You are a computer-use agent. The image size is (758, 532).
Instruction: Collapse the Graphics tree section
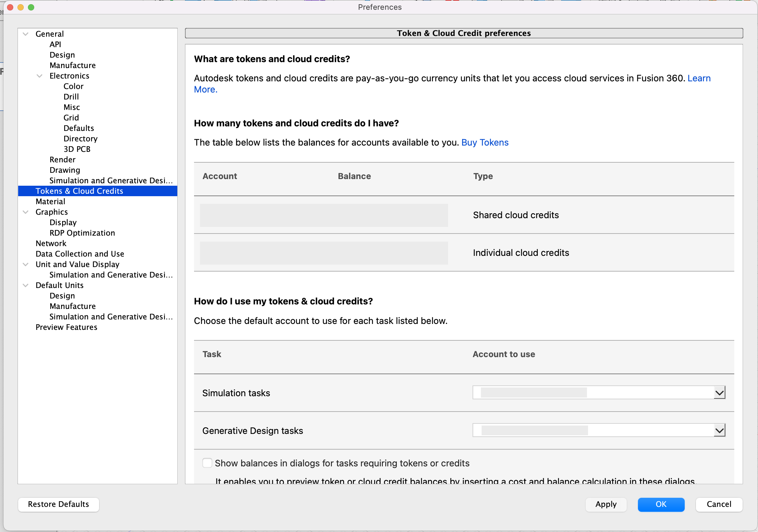click(x=25, y=212)
